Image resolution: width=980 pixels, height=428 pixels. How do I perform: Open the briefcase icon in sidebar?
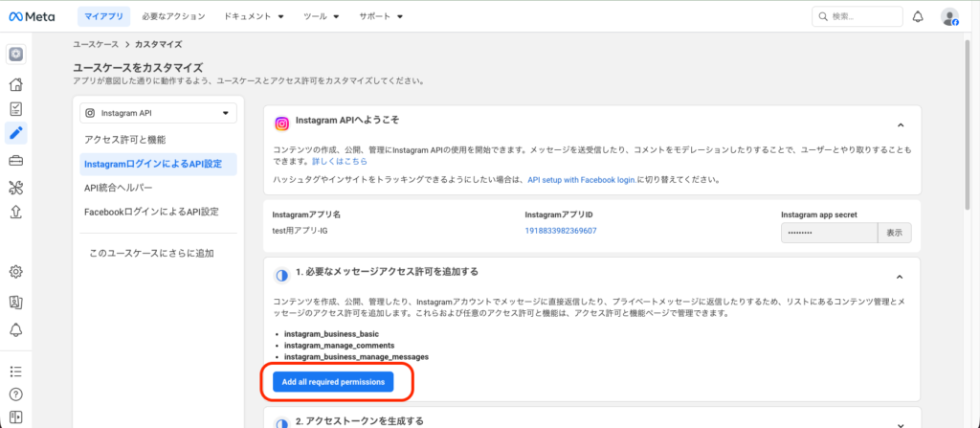[x=15, y=160]
